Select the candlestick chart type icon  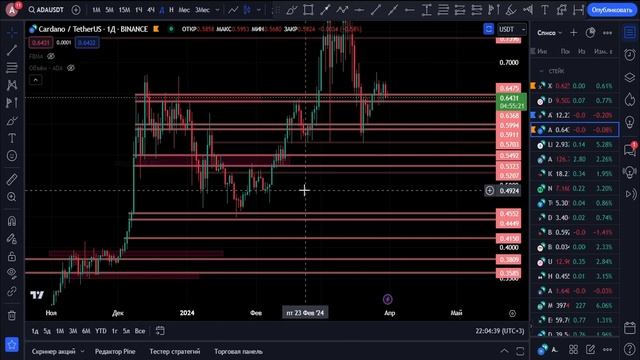coord(247,10)
